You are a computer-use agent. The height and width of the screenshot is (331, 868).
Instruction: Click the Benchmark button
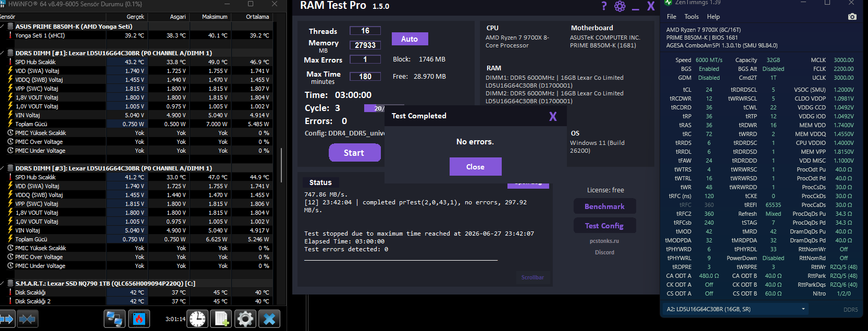(604, 206)
